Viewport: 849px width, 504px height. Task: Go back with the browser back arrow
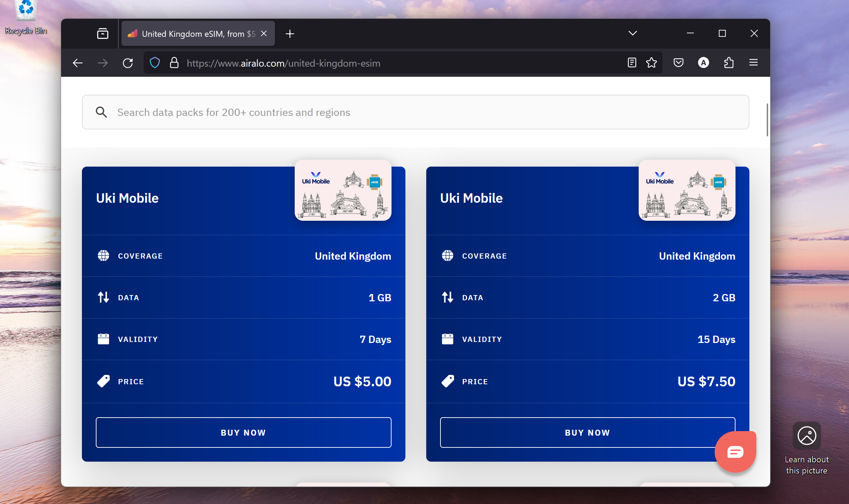(78, 63)
